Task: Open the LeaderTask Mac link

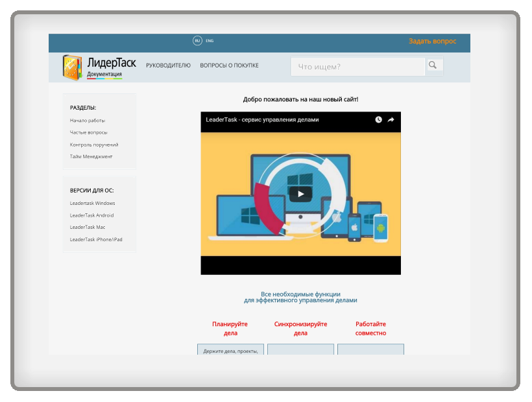Action: [88, 227]
